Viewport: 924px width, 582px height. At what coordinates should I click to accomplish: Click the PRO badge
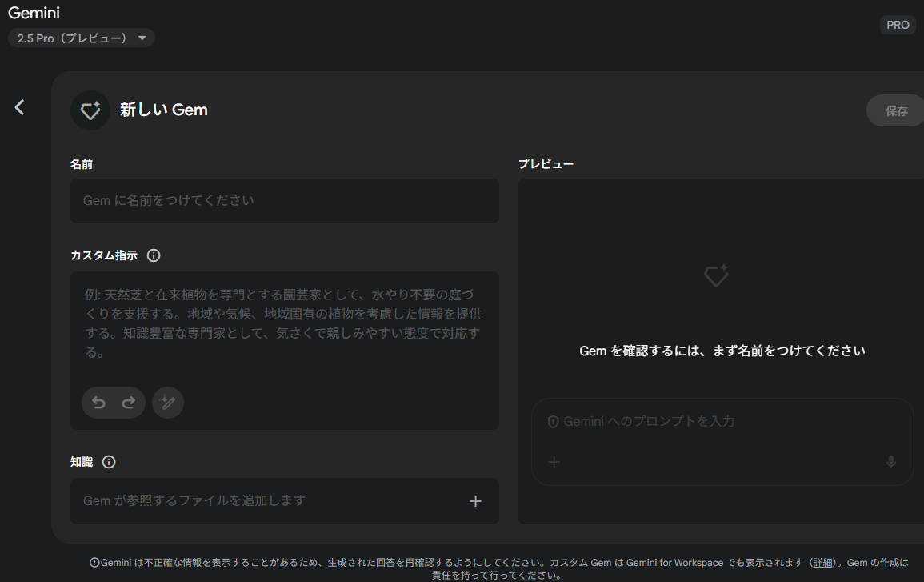coord(898,25)
